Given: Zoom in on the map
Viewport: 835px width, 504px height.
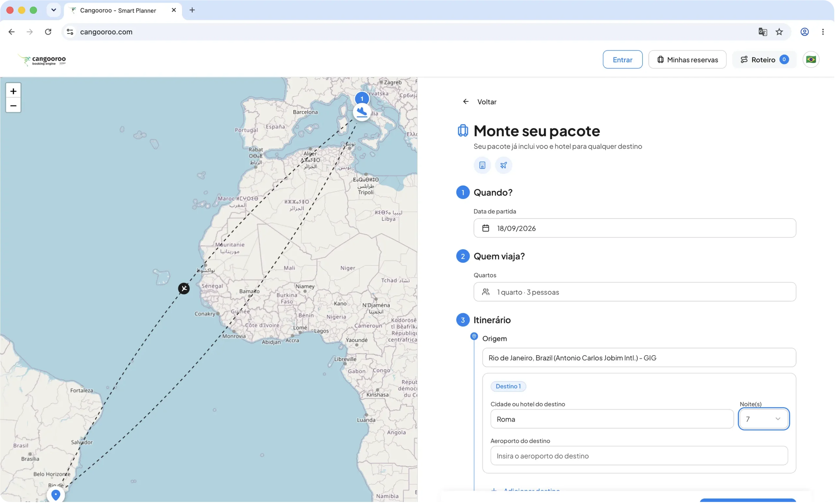Looking at the screenshot, I should (x=13, y=91).
